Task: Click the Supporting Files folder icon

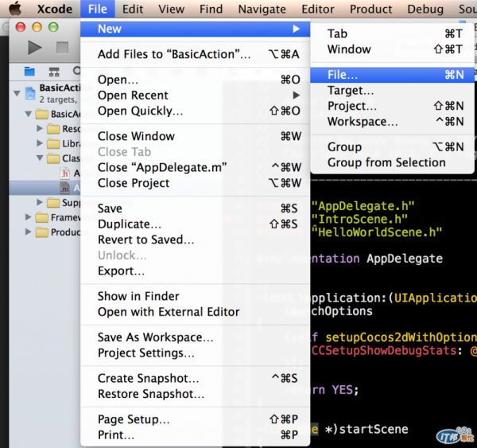Action: click(x=53, y=203)
